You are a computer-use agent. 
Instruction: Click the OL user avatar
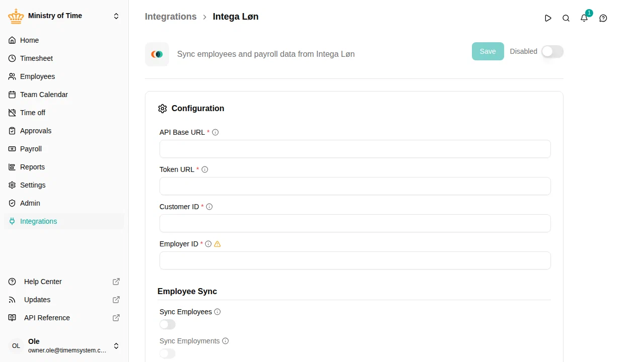[16, 346]
